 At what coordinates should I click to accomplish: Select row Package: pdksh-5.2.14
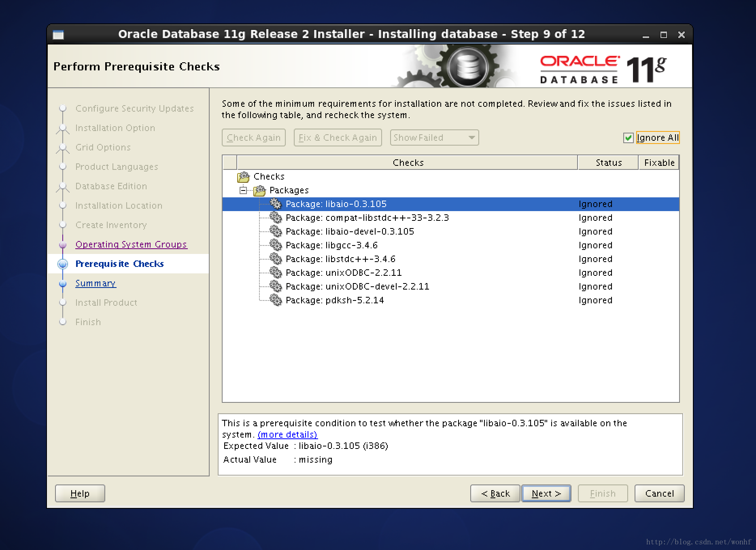click(450, 300)
